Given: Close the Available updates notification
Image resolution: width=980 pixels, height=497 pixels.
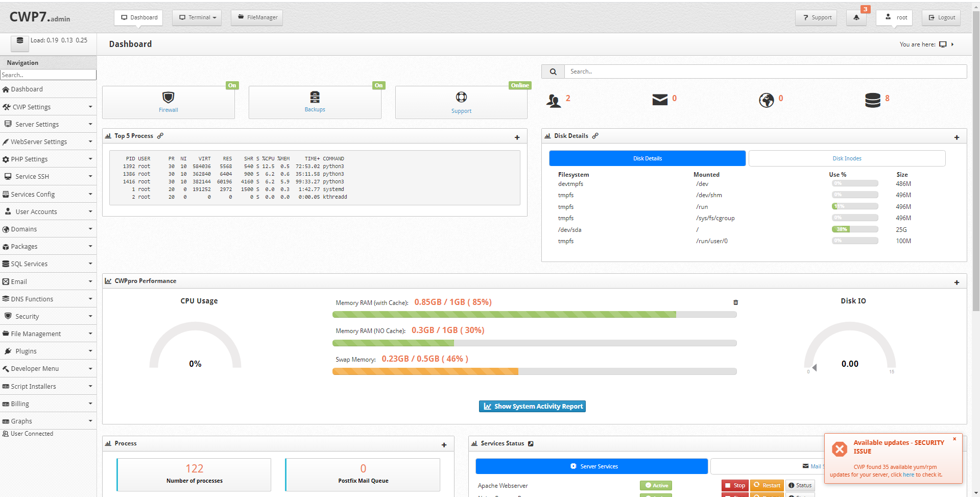Looking at the screenshot, I should click(954, 439).
